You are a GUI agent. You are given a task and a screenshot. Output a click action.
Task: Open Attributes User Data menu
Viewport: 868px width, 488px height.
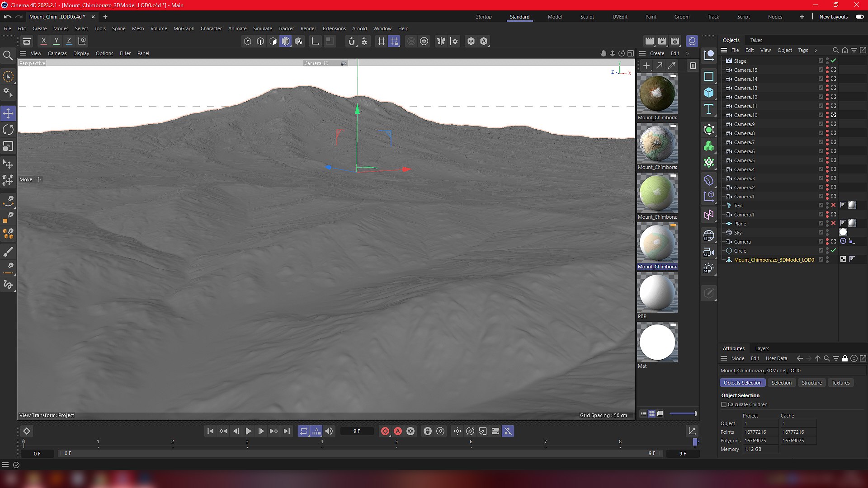pos(776,358)
